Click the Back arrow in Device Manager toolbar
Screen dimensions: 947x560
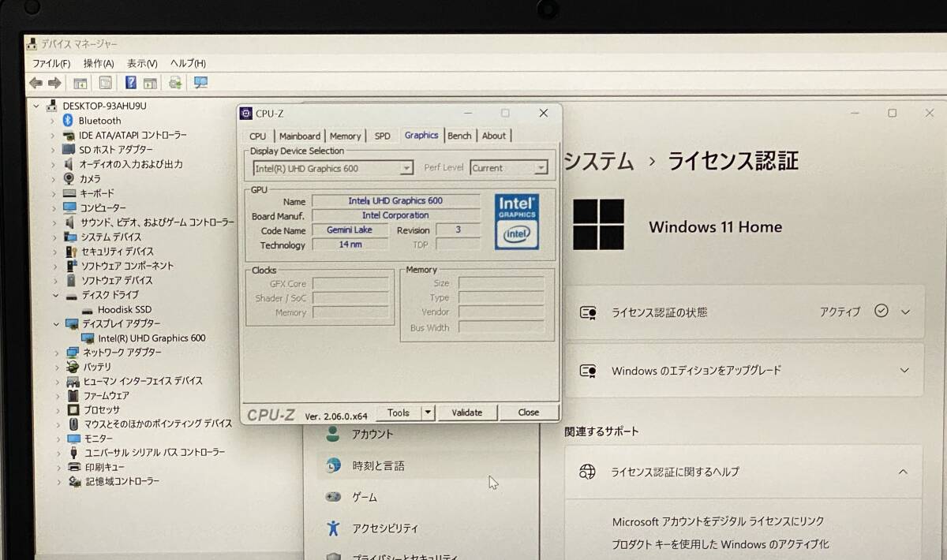[36, 83]
